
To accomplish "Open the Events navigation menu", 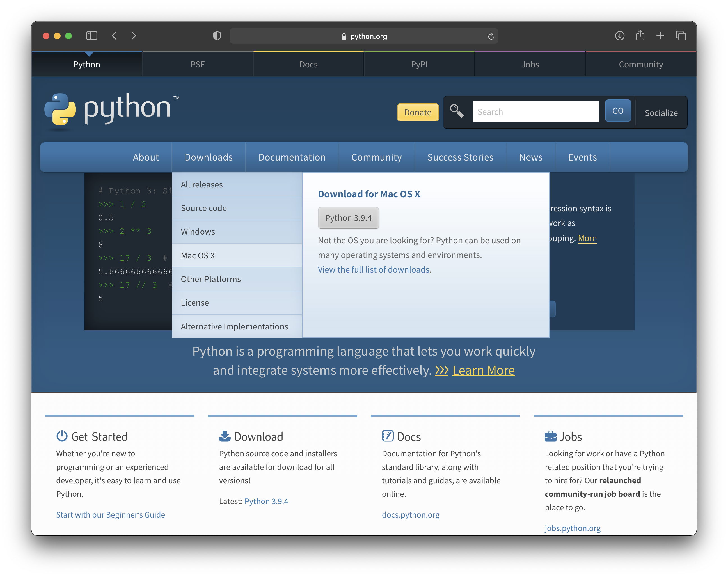I will coord(582,157).
